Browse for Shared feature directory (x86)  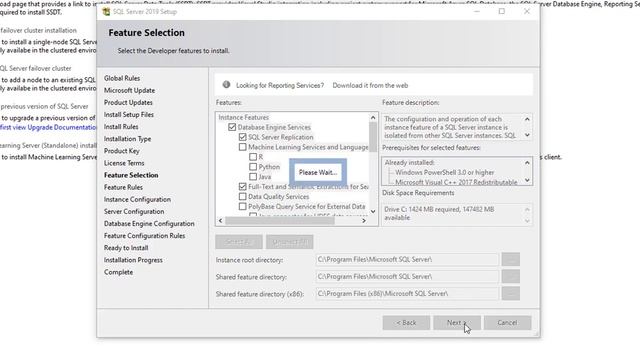click(x=511, y=294)
